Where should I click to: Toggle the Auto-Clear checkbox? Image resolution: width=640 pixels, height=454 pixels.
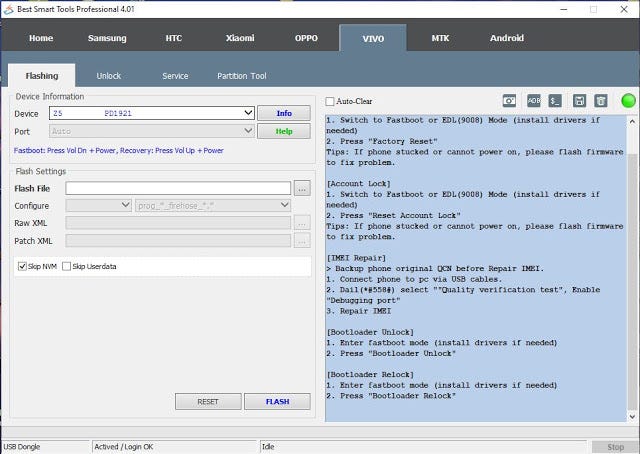coord(330,101)
